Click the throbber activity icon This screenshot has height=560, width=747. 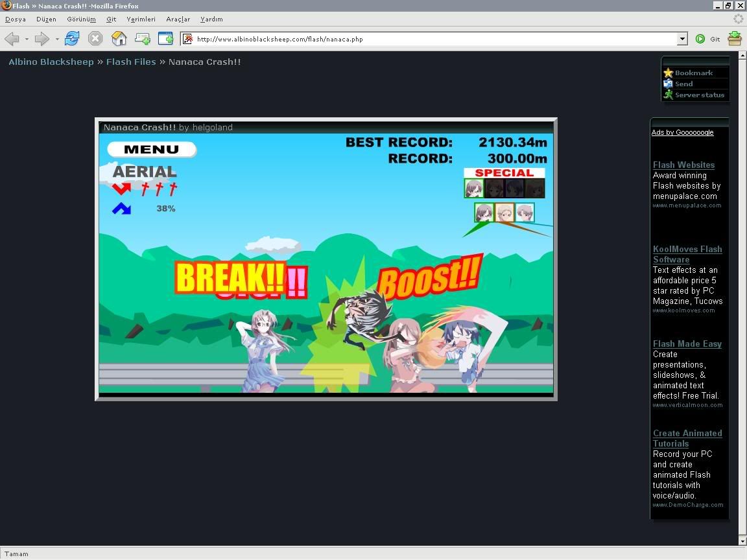[x=738, y=19]
